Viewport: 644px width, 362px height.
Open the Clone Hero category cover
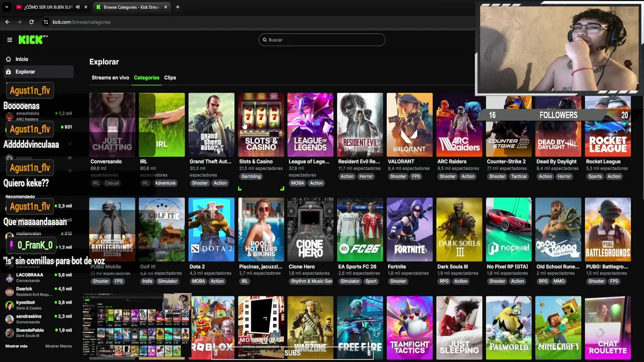tap(310, 229)
